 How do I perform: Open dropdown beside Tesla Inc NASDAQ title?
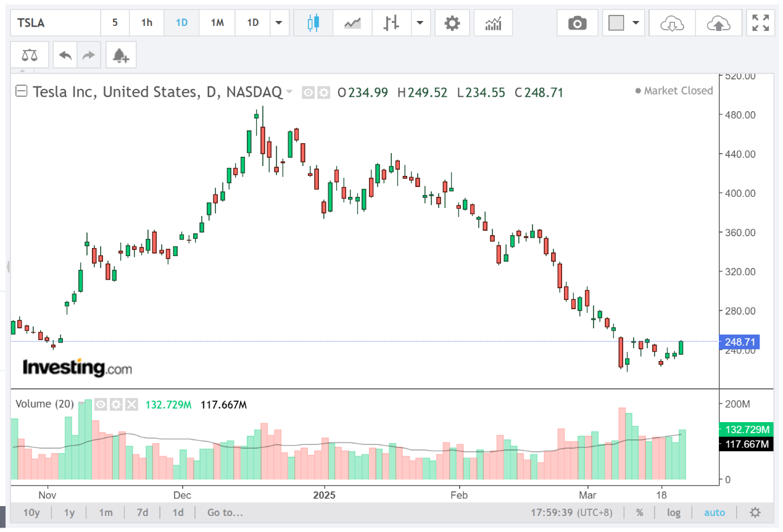pos(289,93)
